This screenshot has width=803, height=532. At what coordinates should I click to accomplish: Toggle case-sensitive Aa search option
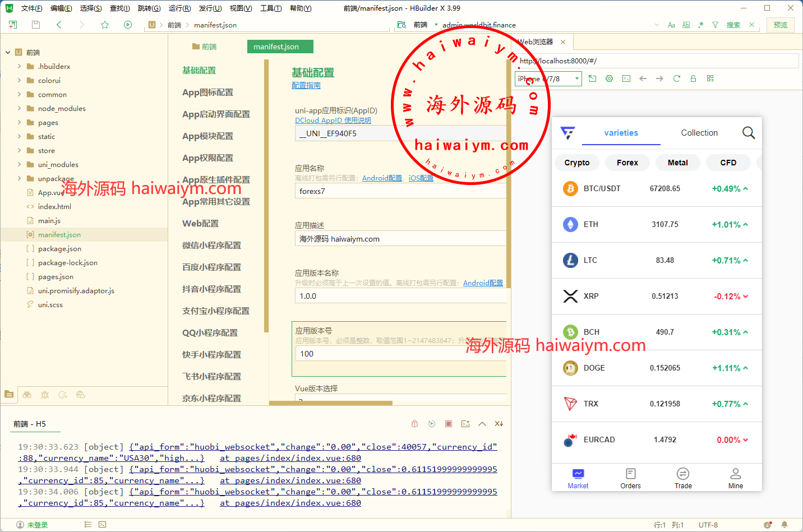pyautogui.click(x=671, y=25)
